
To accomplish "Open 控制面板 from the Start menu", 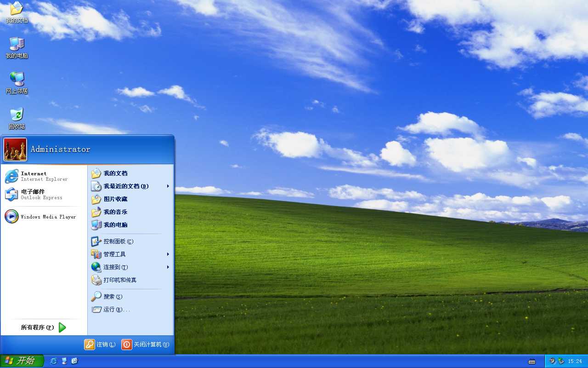I will [x=130, y=241].
